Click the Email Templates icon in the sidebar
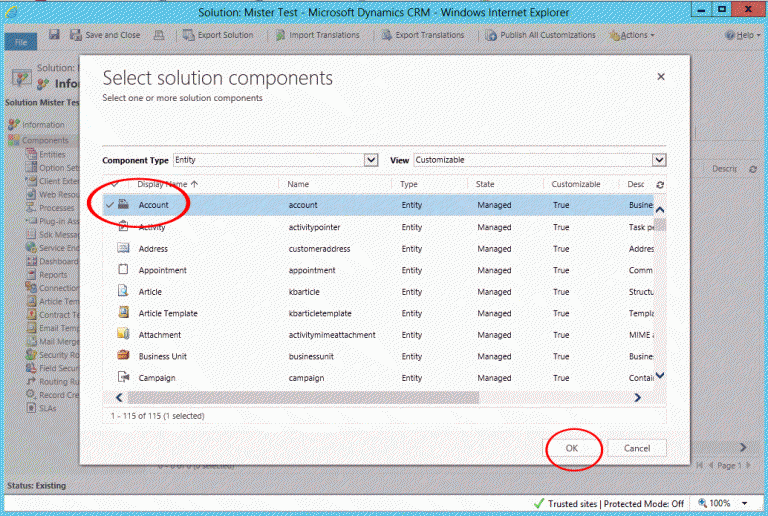Screen dimensions: 768x516 31,328
